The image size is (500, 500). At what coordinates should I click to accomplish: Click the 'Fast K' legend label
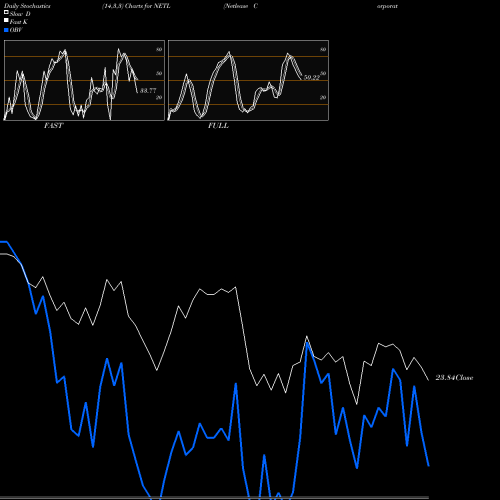tap(19, 22)
